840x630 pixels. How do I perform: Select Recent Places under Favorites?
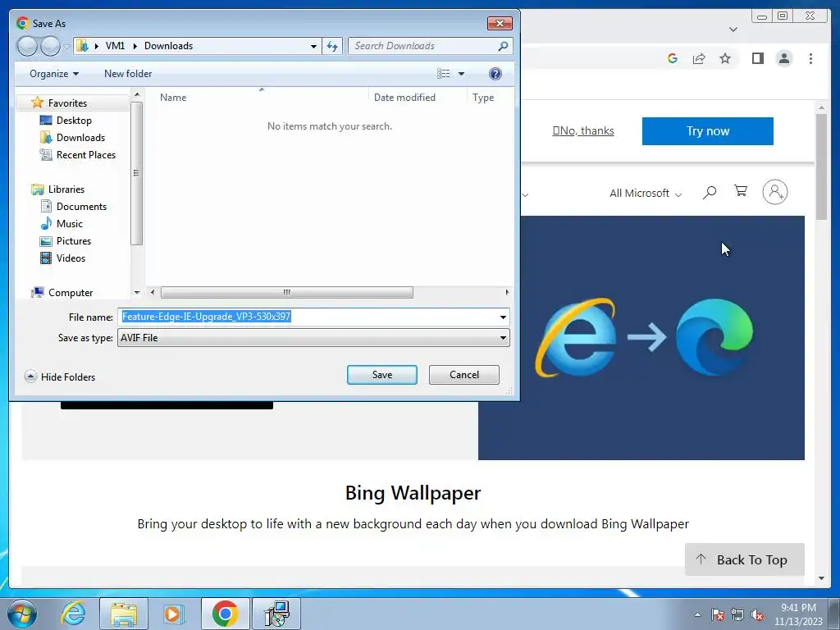(x=85, y=155)
